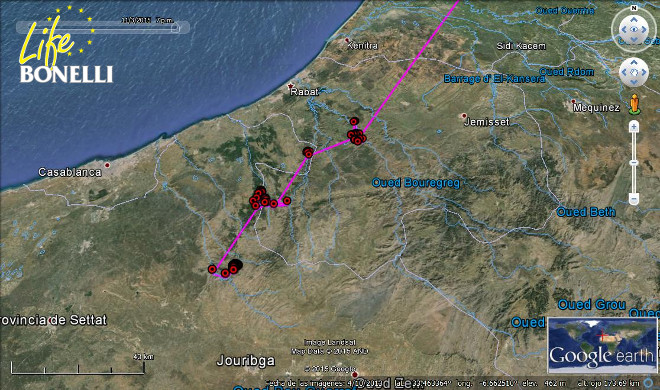Click the Image Landsat attribution text
The image size is (660, 390).
point(330,342)
